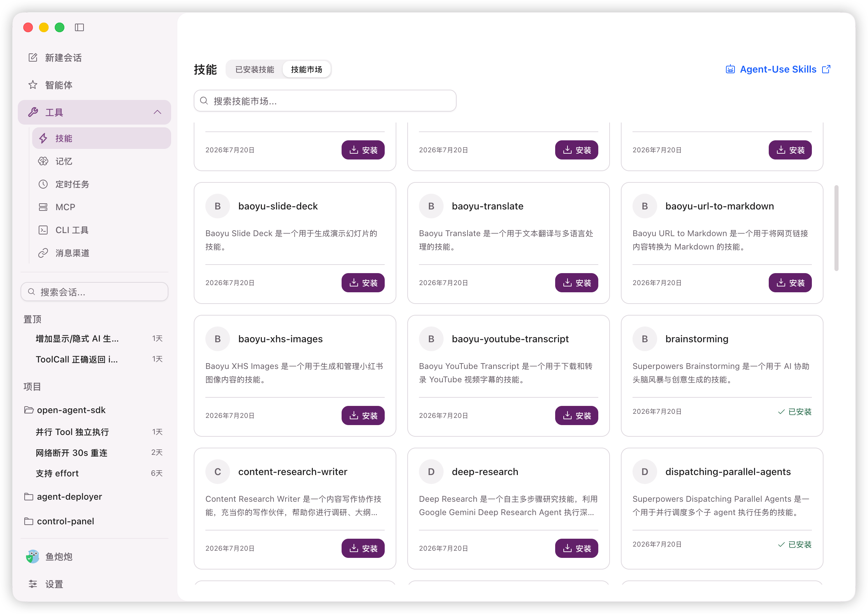
Task: Click 已安装 status on dispatching-parallel-agents card
Action: coord(795,544)
